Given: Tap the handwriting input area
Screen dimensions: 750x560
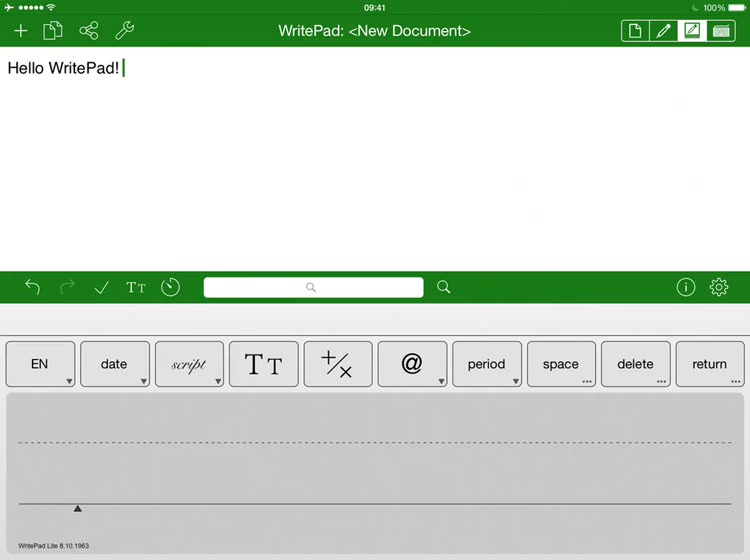Looking at the screenshot, I should coord(375,473).
